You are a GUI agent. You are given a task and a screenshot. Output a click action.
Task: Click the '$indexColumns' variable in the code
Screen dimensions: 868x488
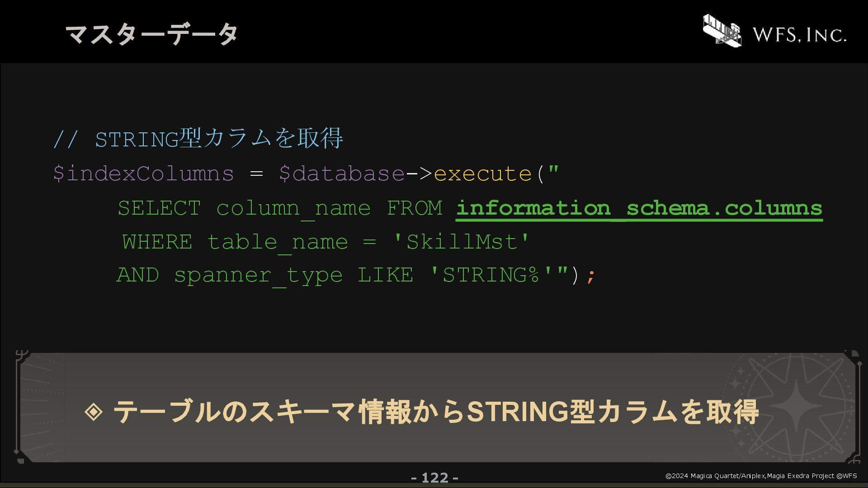click(x=144, y=174)
